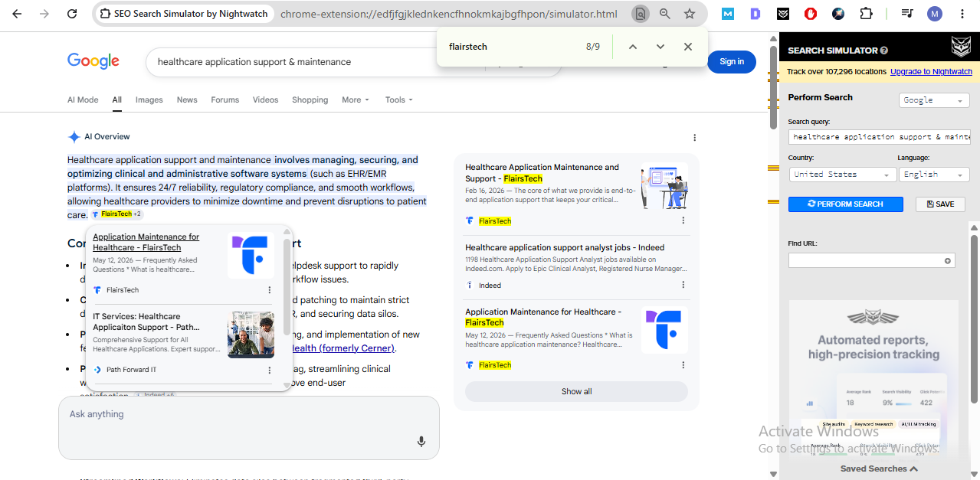Screen dimensions: 980x480
Task: Go back to the previous browser page
Action: coord(18,14)
